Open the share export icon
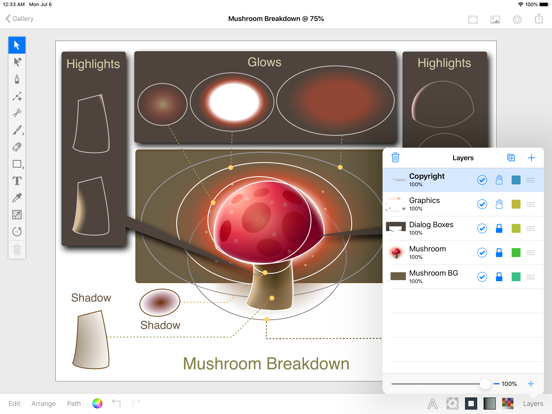Image resolution: width=552 pixels, height=414 pixels. point(539,18)
